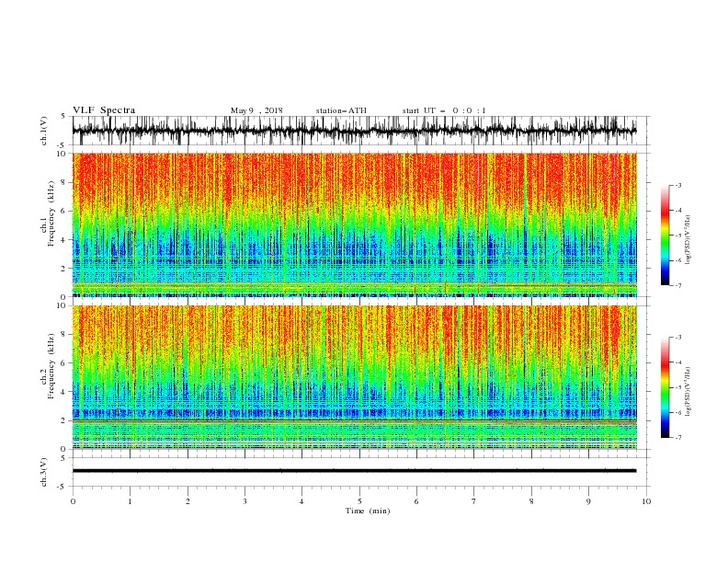Click time axis tick label "10"
The height and width of the screenshot is (563, 728).
646,501
